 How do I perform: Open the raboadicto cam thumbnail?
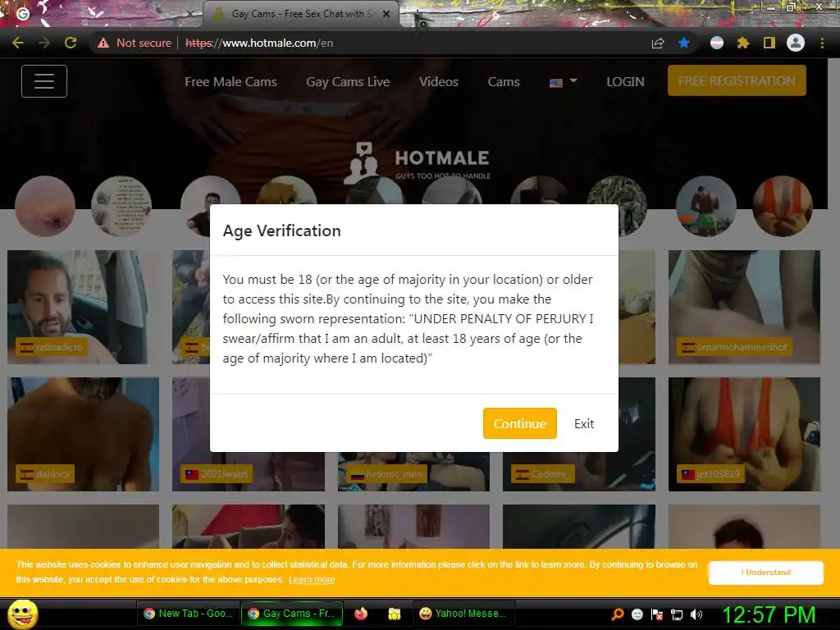point(77,307)
